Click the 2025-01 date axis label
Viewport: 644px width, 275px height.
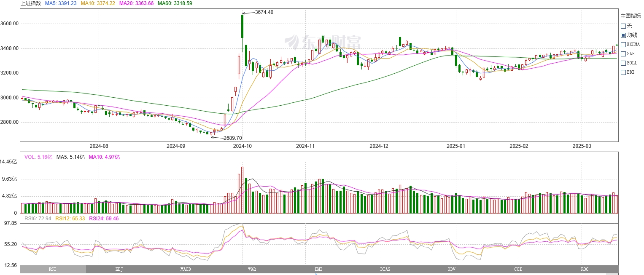456,146
